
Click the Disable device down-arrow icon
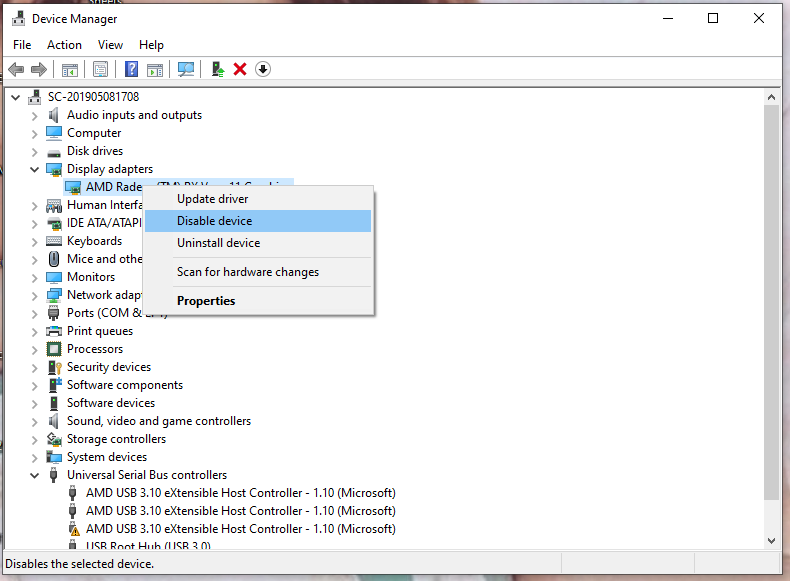[262, 69]
